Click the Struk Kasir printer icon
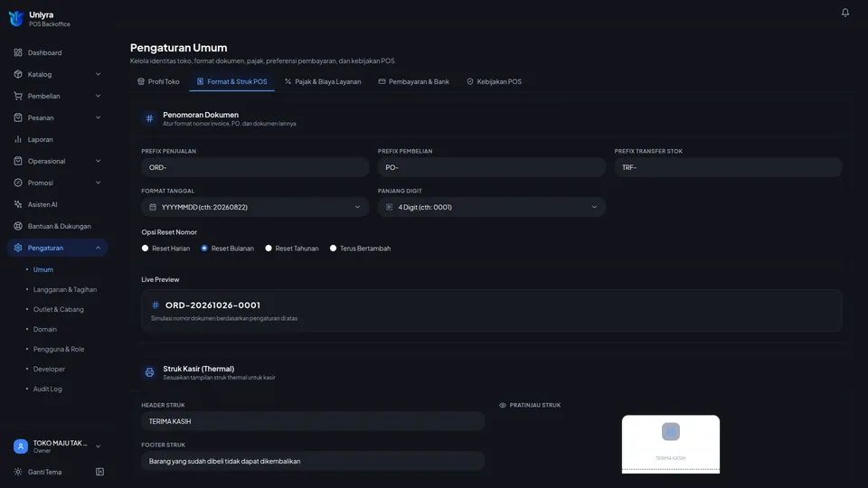This screenshot has width=868, height=488. click(x=149, y=372)
